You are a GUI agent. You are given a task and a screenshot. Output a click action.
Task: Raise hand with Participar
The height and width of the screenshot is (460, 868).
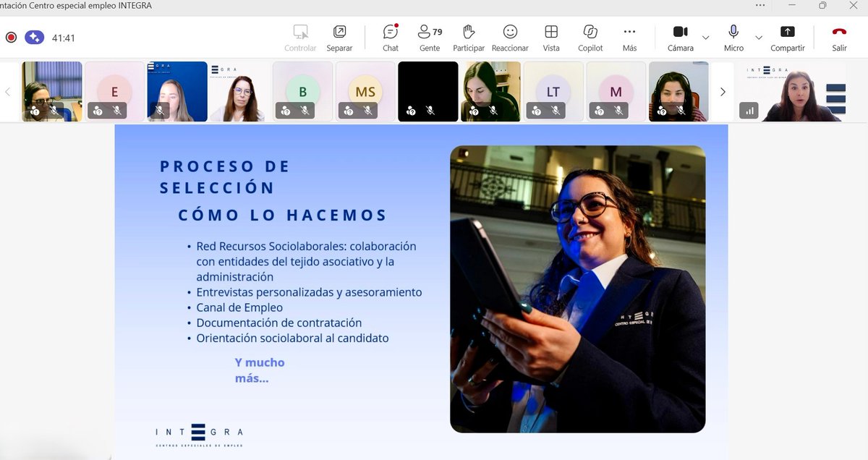[469, 38]
